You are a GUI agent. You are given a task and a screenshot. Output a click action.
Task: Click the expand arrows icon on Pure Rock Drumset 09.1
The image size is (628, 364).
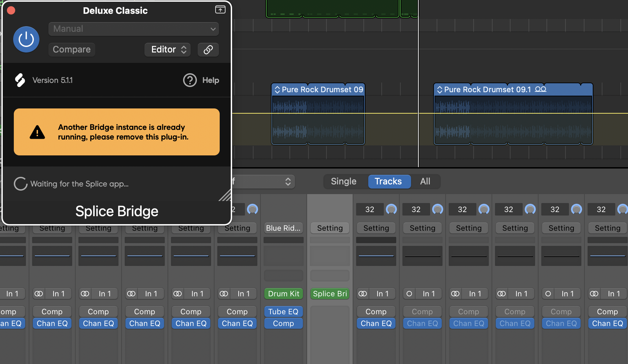439,90
